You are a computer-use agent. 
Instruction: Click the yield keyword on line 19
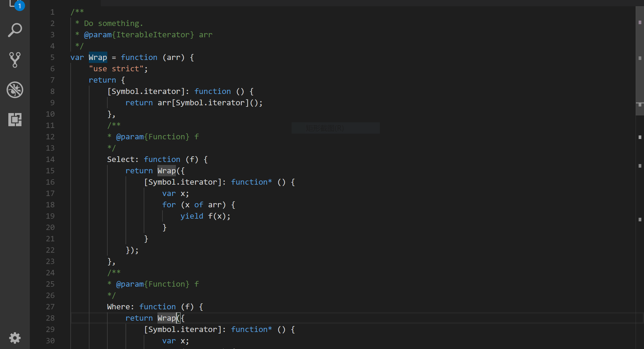point(192,216)
